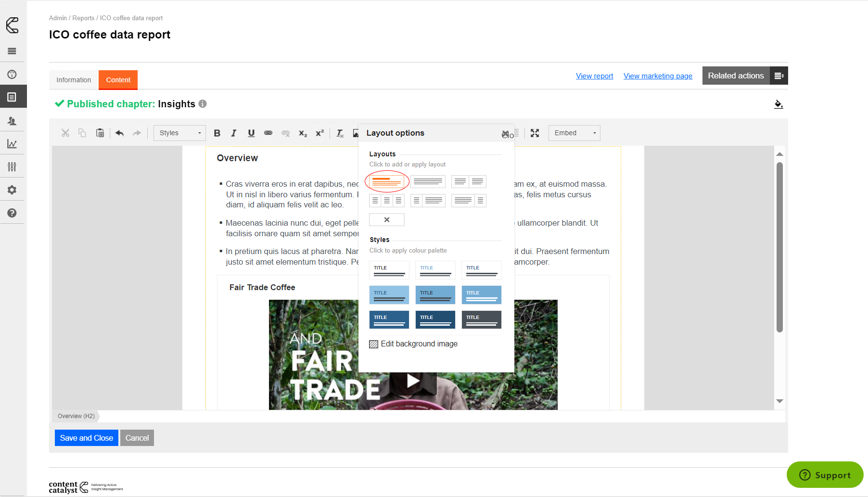
Task: Click the superscript icon
Action: coord(319,133)
